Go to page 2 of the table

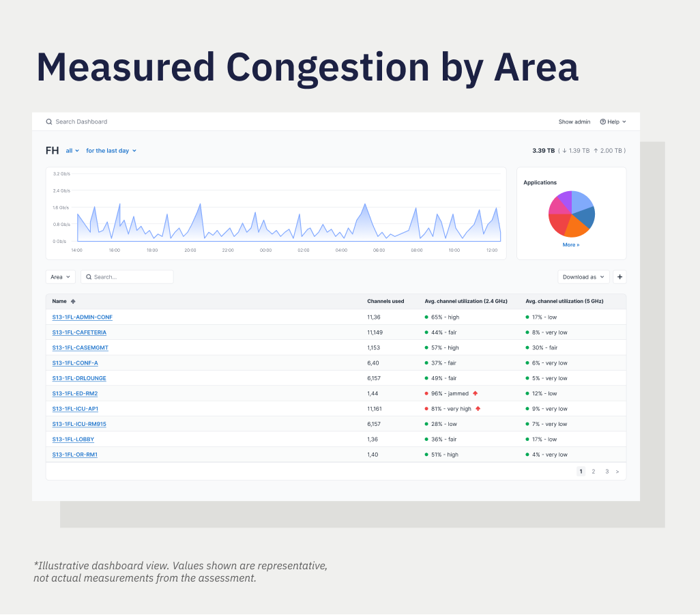pos(594,472)
